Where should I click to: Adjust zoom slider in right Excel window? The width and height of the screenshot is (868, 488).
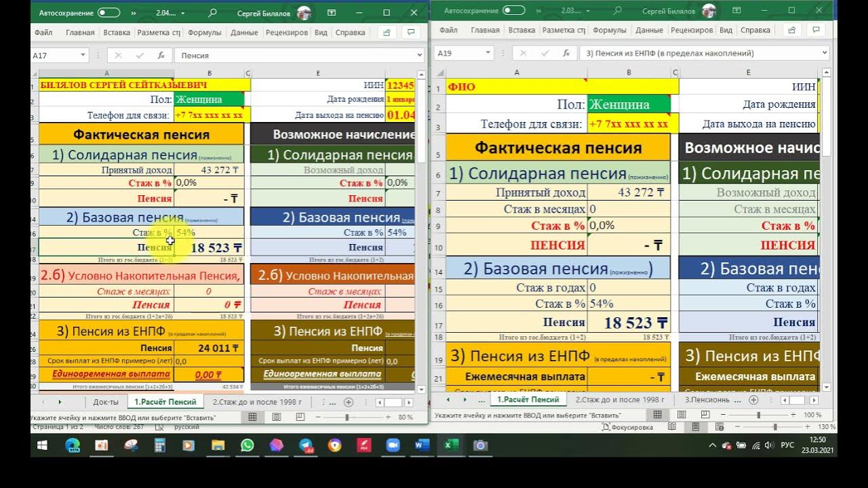757,415
